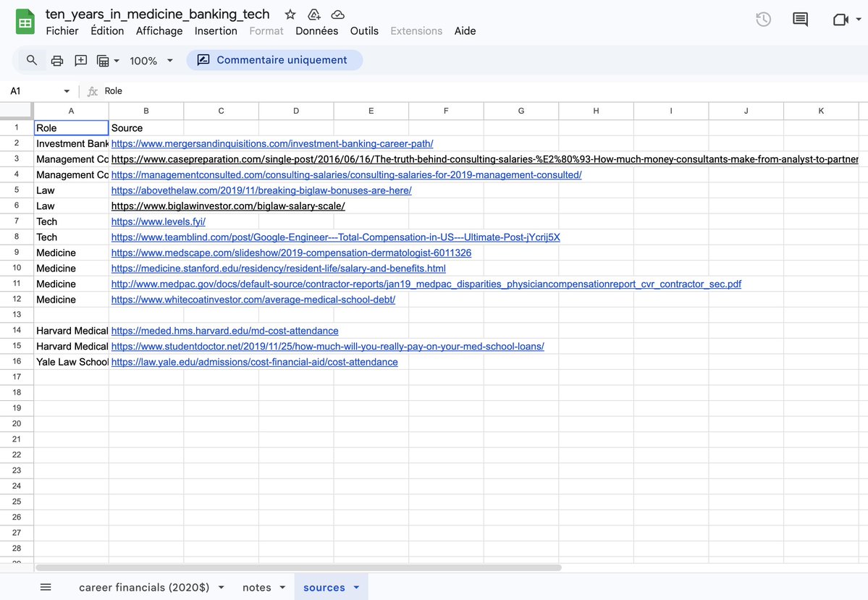Viewport: 868px width, 600px height.
Task: Select the Yale Law School cell
Action: tap(71, 362)
